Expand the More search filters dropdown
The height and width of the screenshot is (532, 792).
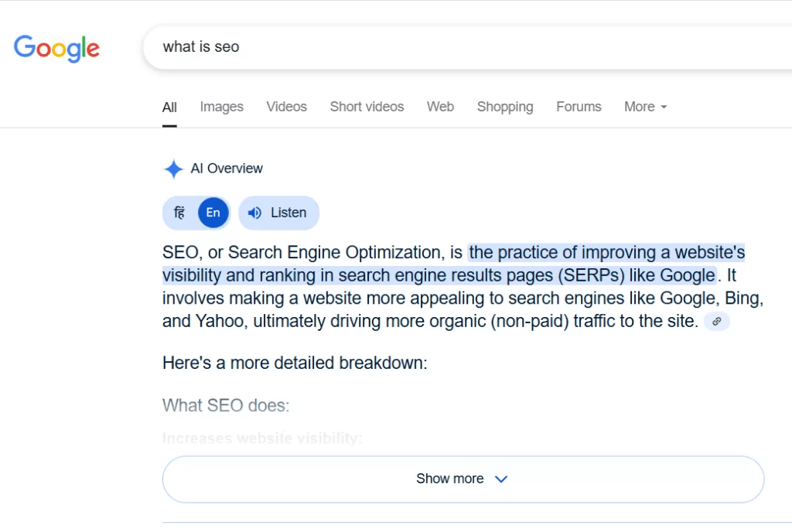point(646,107)
